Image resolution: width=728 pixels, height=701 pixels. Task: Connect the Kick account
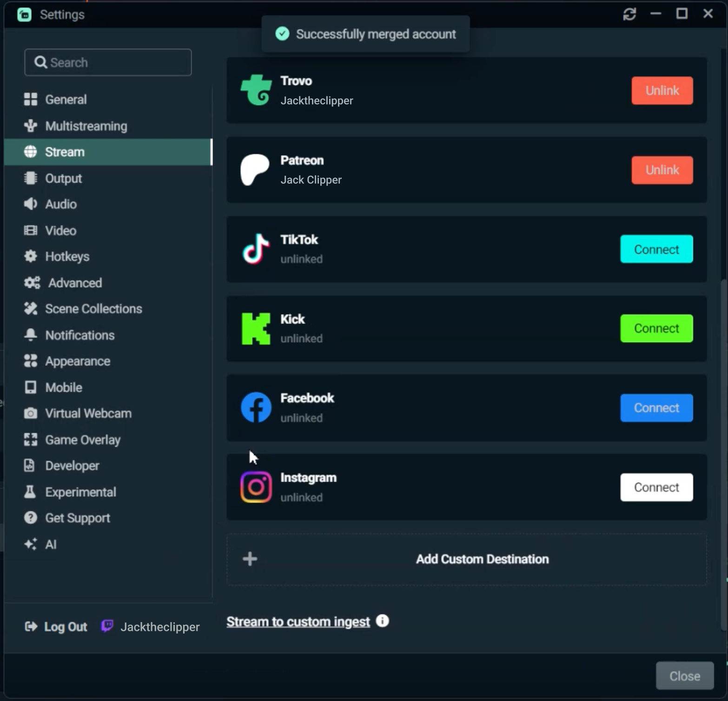pyautogui.click(x=656, y=328)
